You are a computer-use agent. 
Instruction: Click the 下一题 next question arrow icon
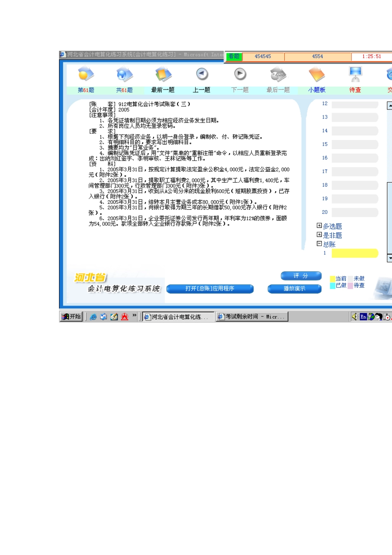pos(240,74)
